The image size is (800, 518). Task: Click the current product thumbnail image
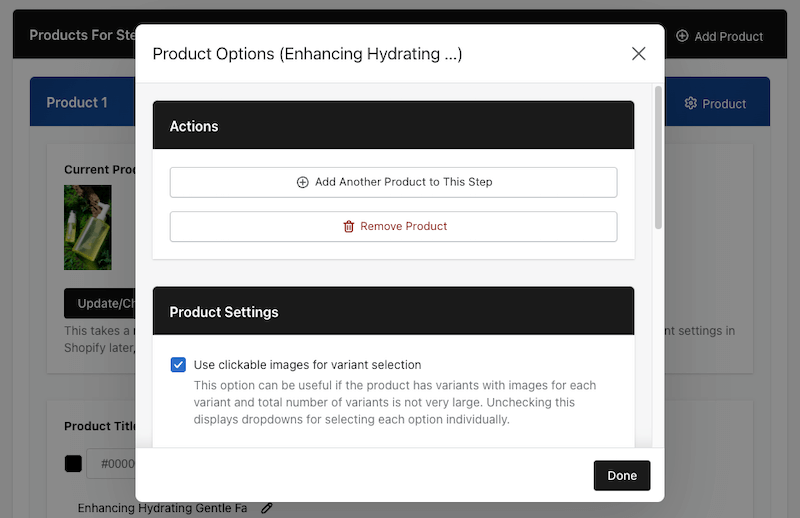[88, 227]
